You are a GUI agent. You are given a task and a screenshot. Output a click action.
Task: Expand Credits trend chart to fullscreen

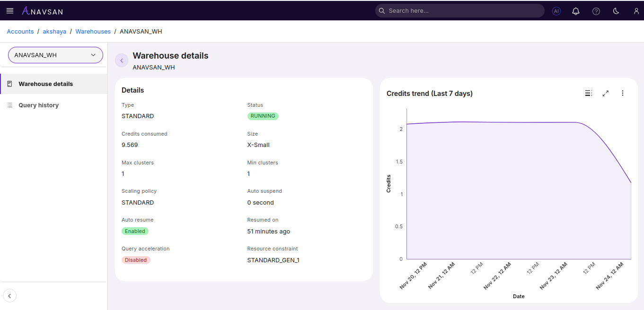click(605, 93)
